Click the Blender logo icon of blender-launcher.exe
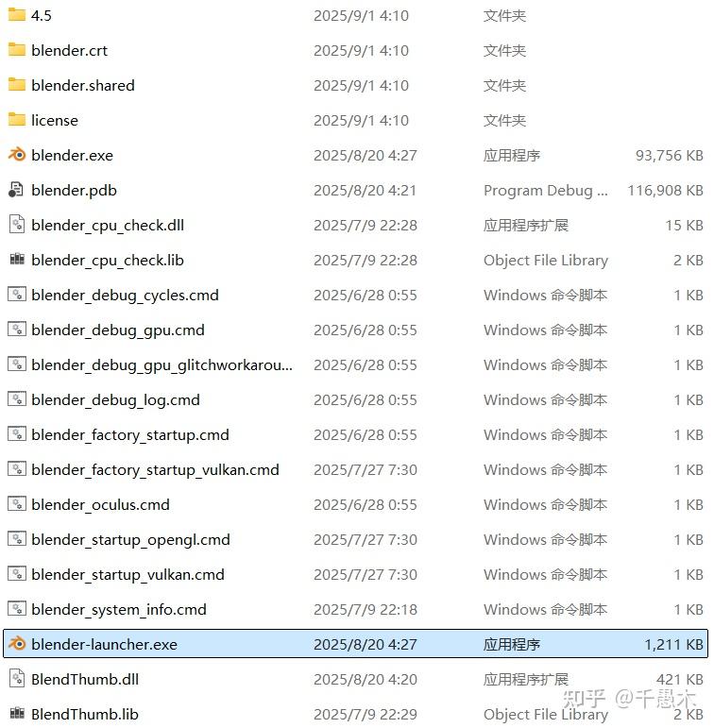This screenshot has width=714, height=728. tap(17, 644)
